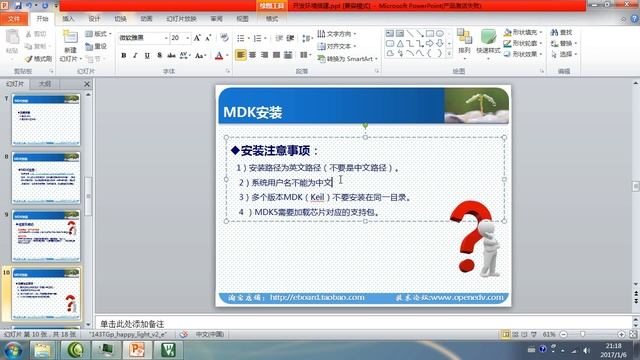Viewport: 640px width, 360px height.
Task: Select the Down Arrow shape
Action: click(x=440, y=43)
